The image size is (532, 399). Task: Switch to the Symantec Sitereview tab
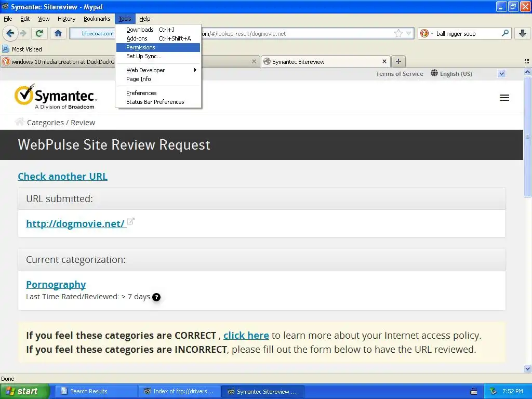coord(325,61)
